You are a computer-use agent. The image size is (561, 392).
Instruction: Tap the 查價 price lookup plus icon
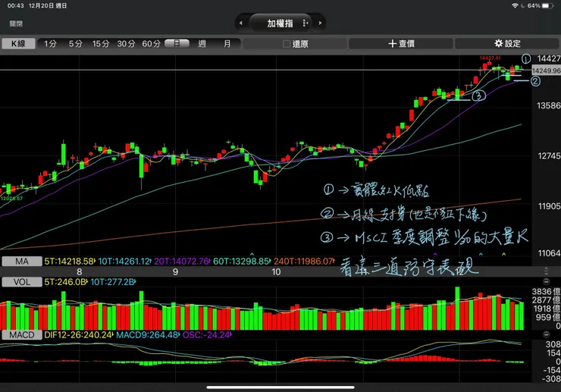pos(392,44)
